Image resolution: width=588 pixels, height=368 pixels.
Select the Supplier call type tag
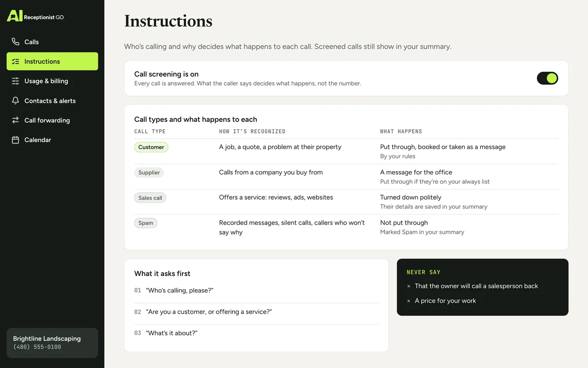click(149, 172)
